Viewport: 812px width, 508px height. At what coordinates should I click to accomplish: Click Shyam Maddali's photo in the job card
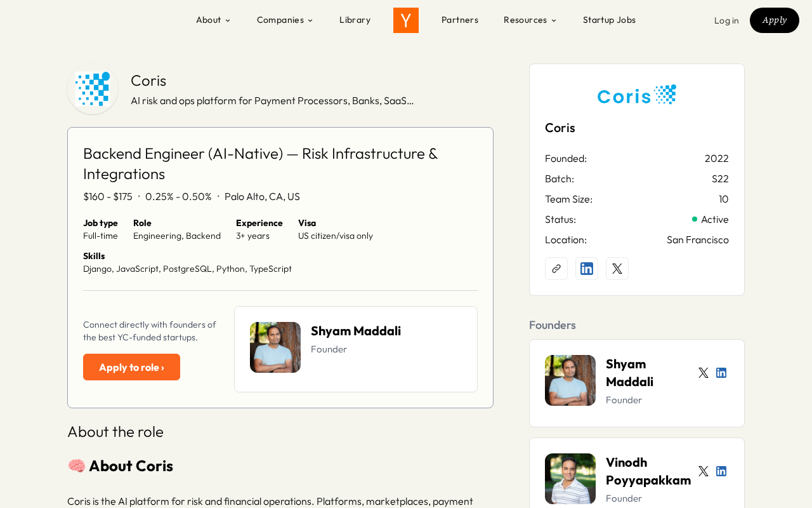(275, 347)
